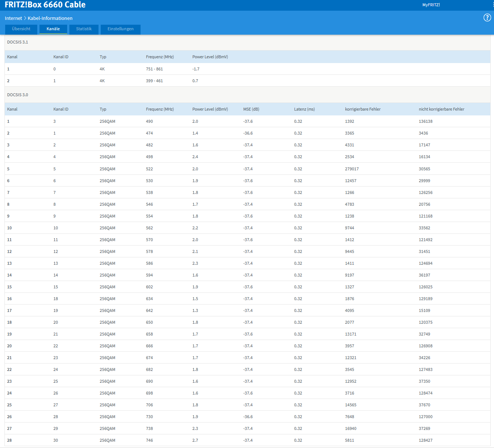Click the Kabel-Informationen breadcrumb

(x=50, y=18)
